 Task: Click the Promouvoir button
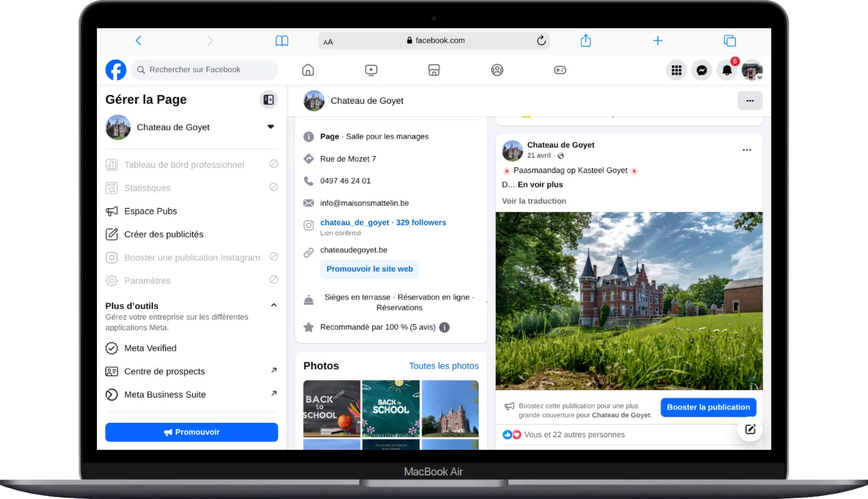191,432
